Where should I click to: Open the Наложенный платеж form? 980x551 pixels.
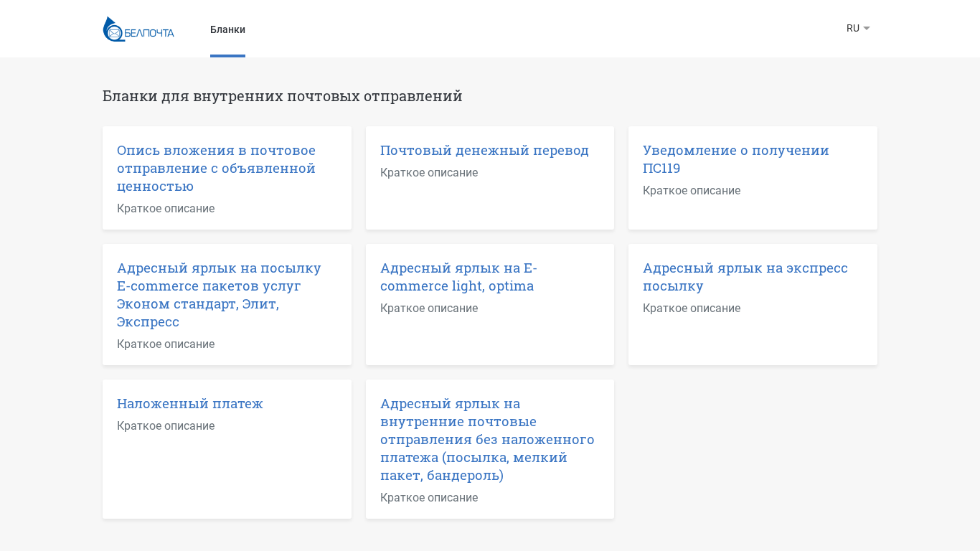click(190, 404)
